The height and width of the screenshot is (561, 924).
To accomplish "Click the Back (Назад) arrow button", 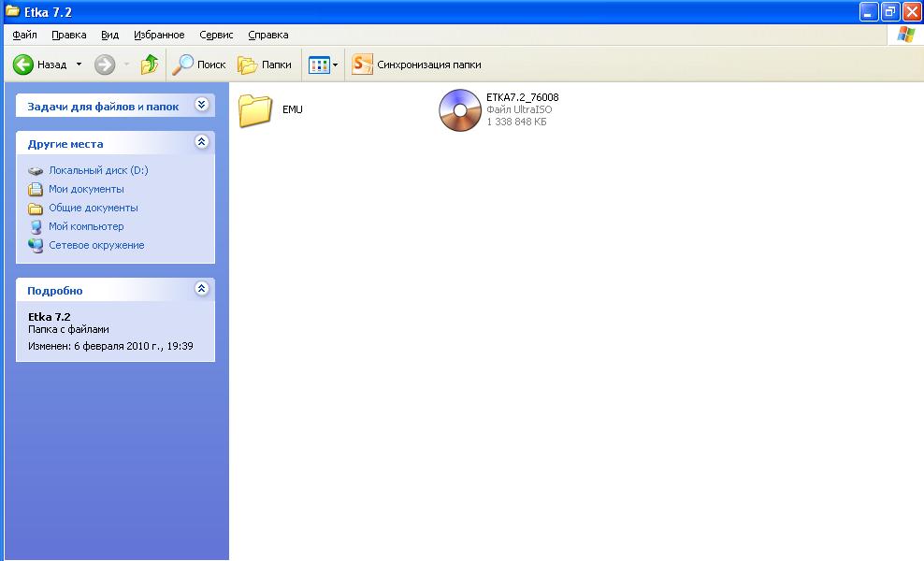I will (23, 65).
